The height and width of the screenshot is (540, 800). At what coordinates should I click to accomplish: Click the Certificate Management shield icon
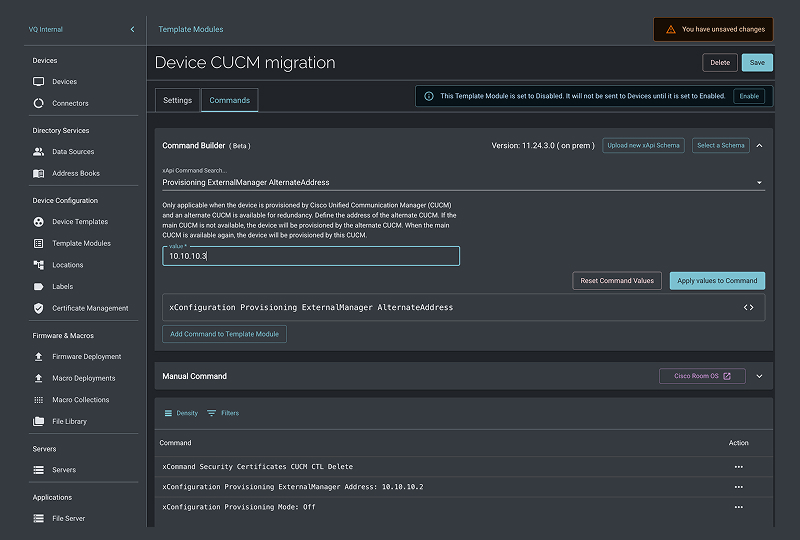pos(39,308)
